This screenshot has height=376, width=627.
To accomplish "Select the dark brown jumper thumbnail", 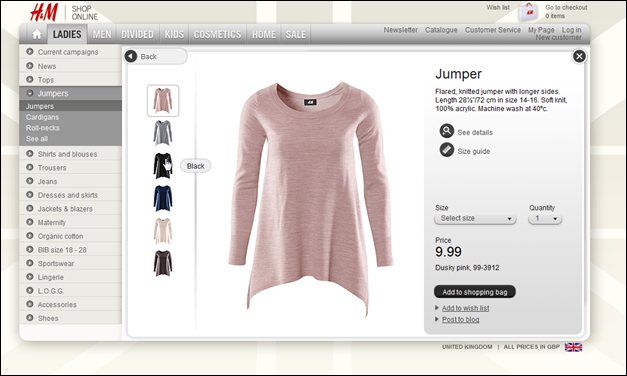I will pyautogui.click(x=163, y=263).
